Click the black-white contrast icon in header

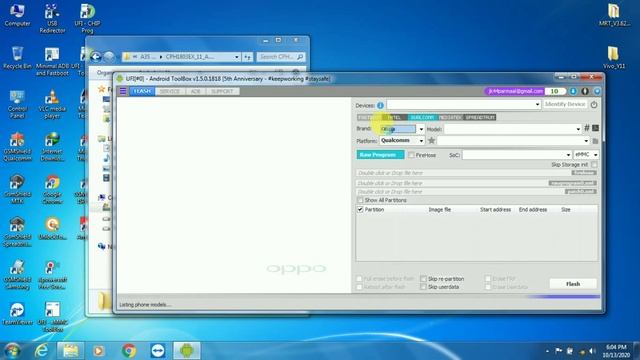tap(585, 91)
